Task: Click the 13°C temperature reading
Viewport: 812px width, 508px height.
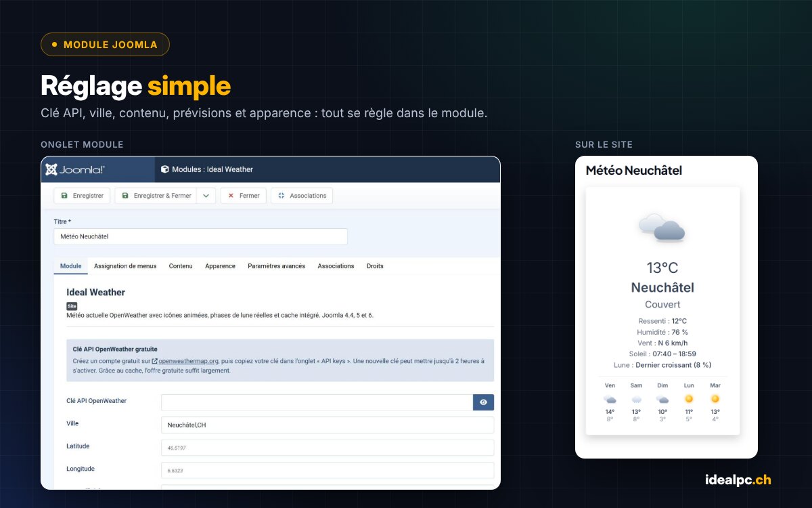Action: tap(662, 268)
